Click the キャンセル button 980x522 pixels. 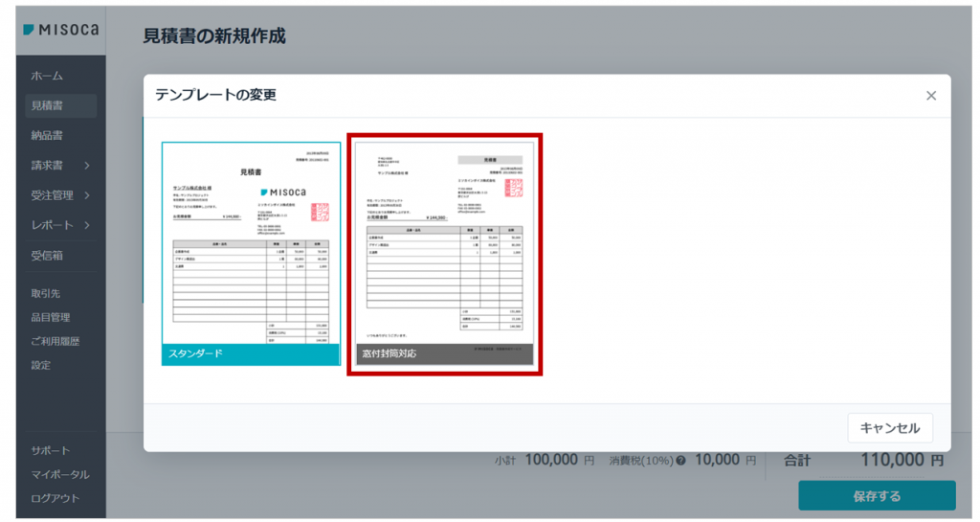coord(890,428)
